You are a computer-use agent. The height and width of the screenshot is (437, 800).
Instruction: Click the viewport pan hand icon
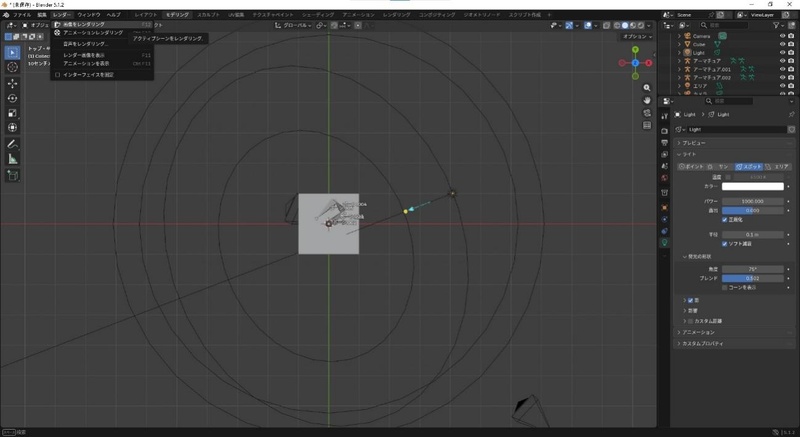(x=647, y=100)
